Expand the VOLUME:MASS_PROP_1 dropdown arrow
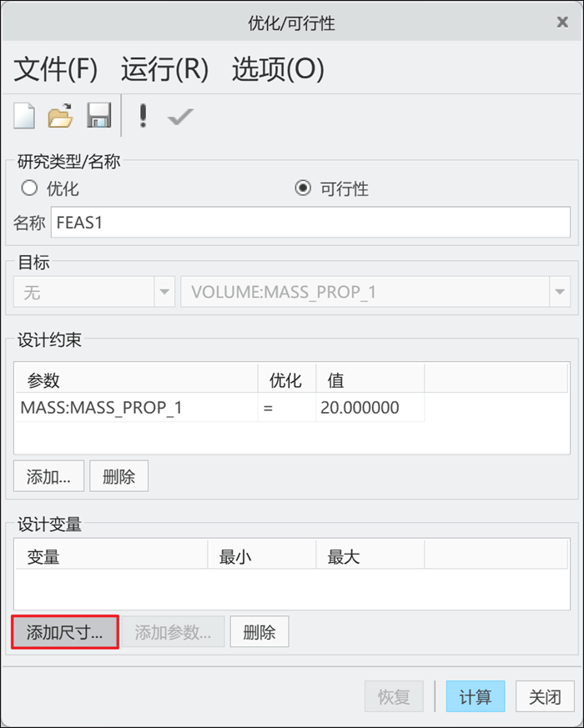 pos(559,292)
